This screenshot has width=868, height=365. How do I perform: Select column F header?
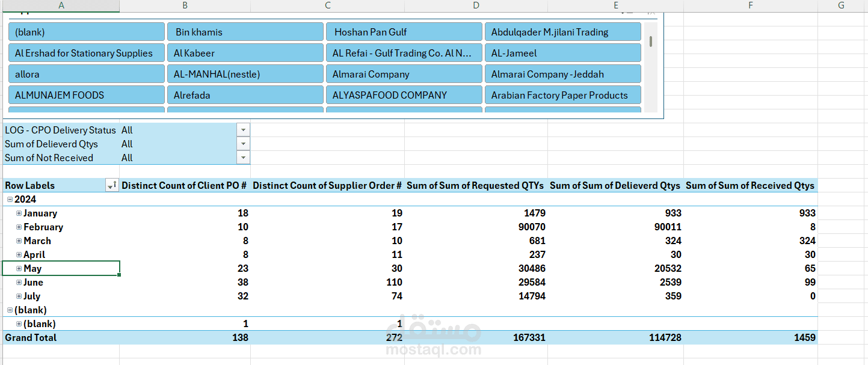[751, 5]
